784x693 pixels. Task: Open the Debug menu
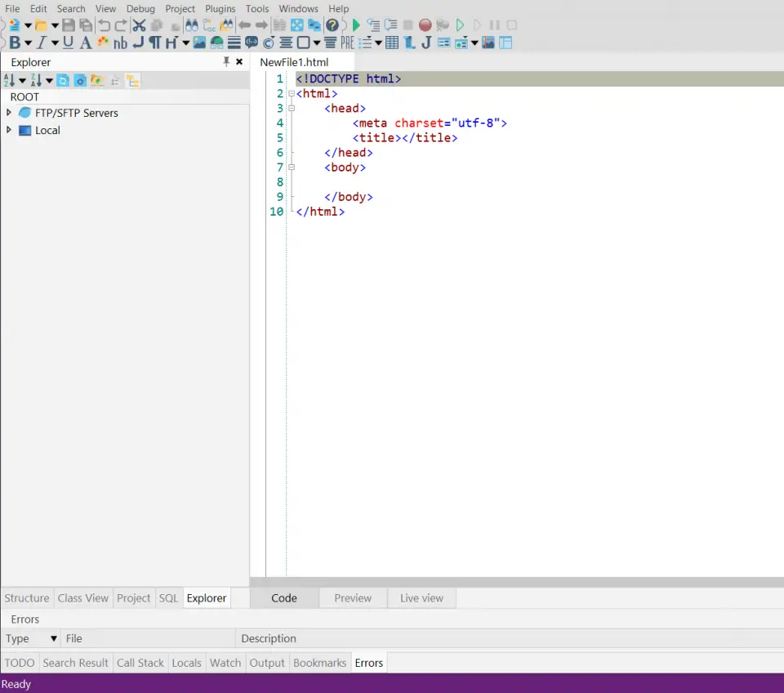pos(140,8)
